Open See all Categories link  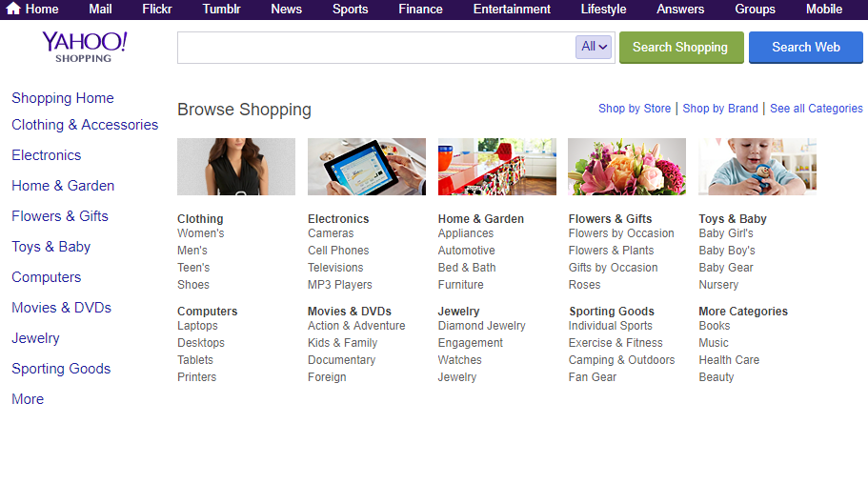point(816,109)
